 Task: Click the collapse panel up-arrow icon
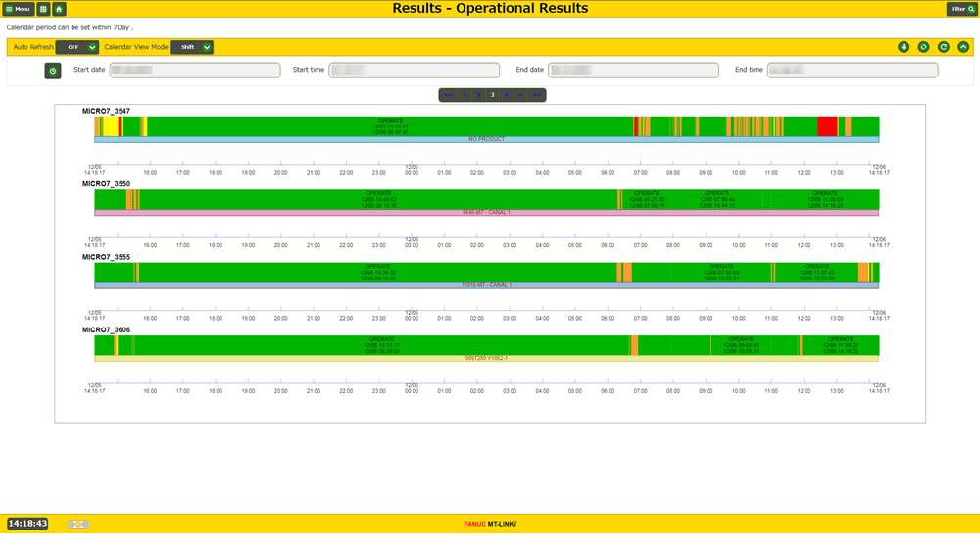pyautogui.click(x=963, y=47)
